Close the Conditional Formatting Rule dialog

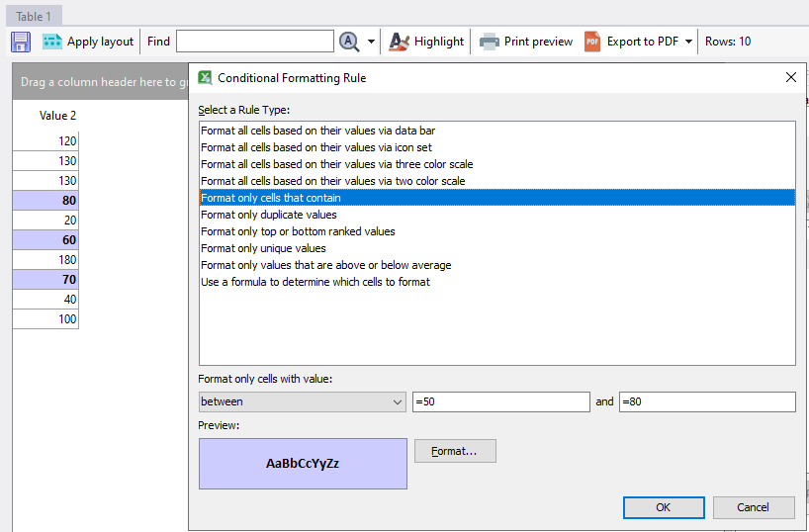click(790, 77)
